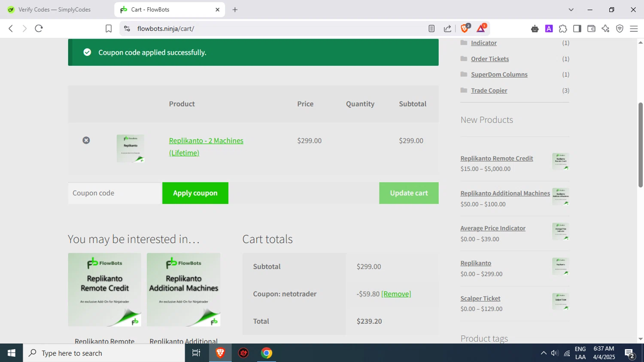Click the share page icon
Screen dimensions: 644x362
(447, 29)
